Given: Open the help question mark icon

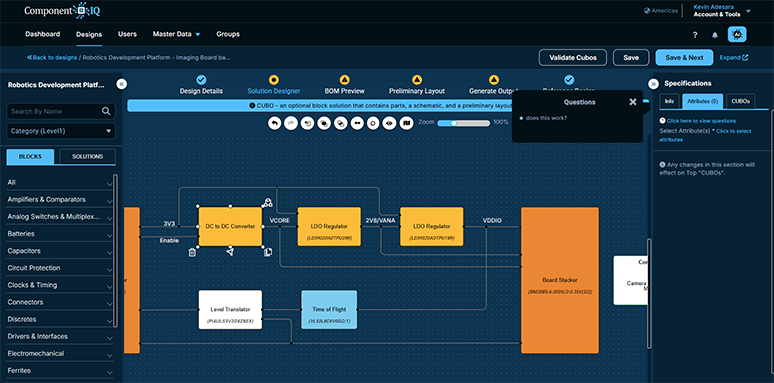Looking at the screenshot, I should click(x=695, y=35).
